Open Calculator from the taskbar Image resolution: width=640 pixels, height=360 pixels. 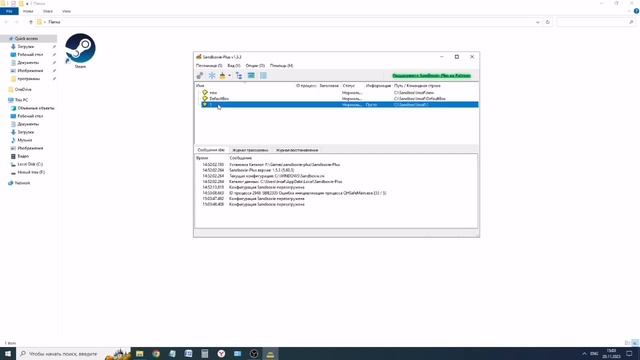(204, 353)
